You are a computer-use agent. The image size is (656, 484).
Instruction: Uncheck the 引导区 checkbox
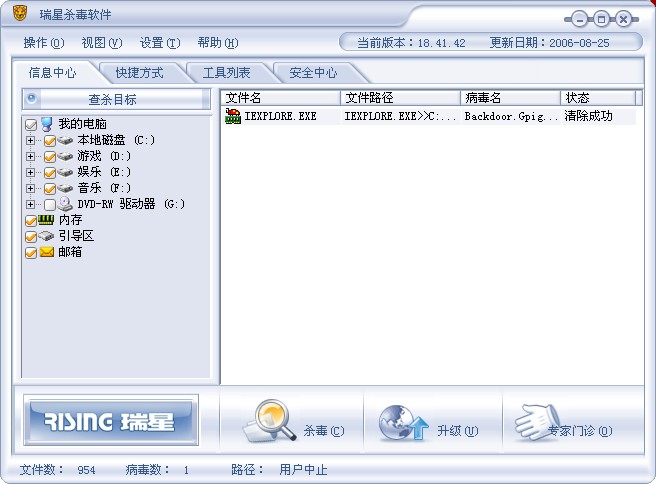click(x=31, y=237)
